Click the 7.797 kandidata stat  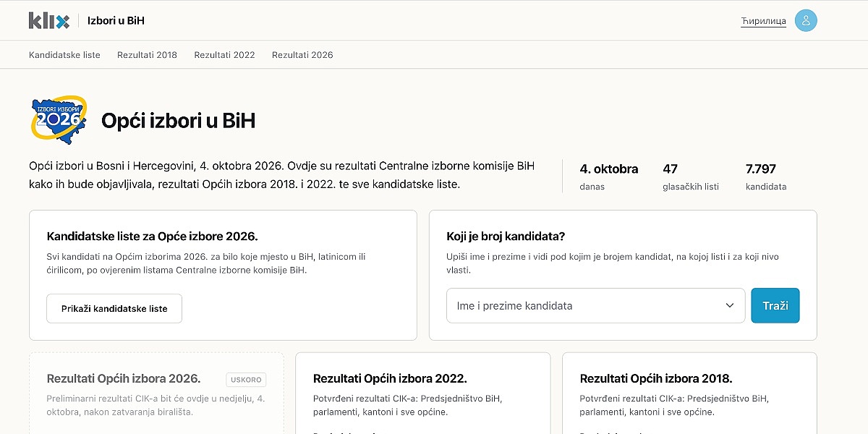point(766,177)
